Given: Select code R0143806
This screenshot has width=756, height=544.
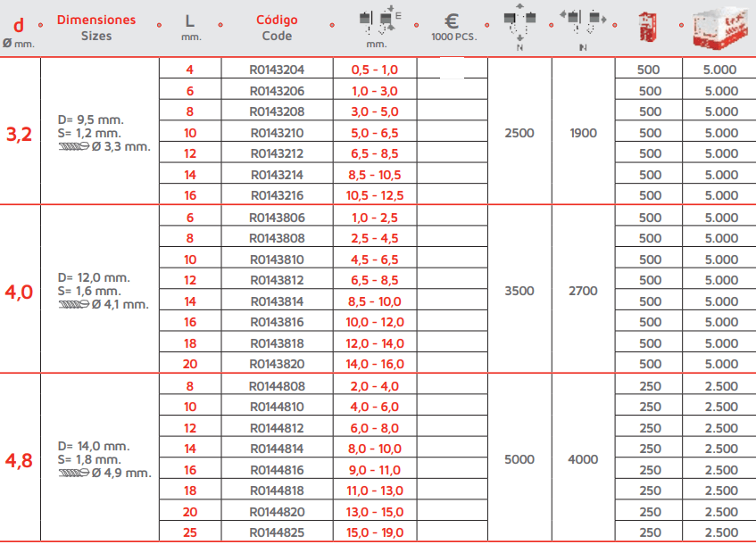Looking at the screenshot, I should 277,218.
